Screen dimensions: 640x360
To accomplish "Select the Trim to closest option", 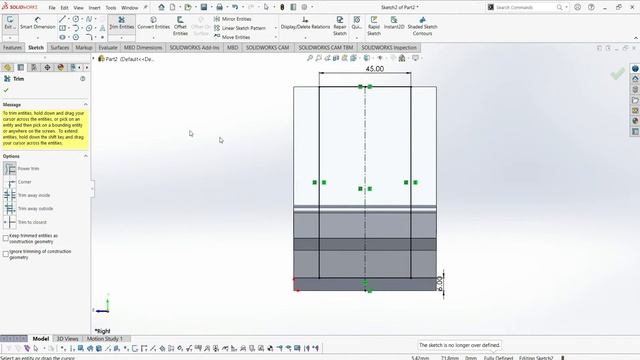I will click(x=10, y=222).
